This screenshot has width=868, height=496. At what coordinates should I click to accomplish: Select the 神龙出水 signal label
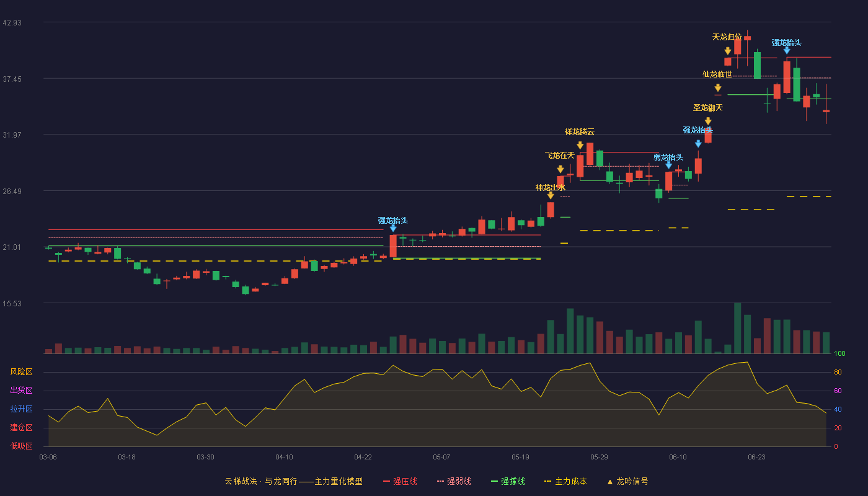[551, 187]
